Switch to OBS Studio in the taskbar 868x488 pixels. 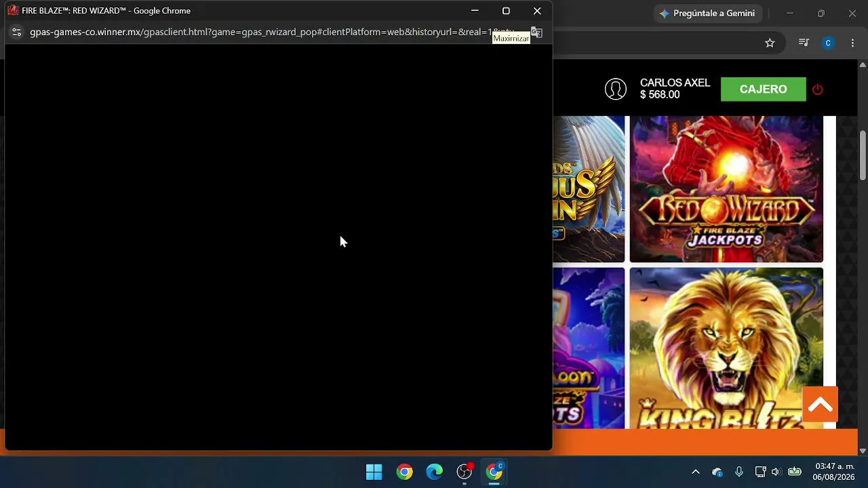pos(465,472)
